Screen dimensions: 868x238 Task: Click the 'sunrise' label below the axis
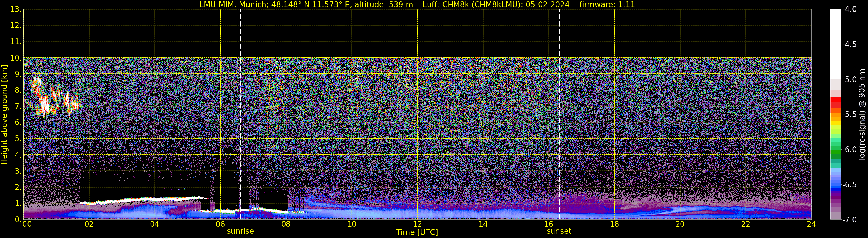pyautogui.click(x=240, y=231)
